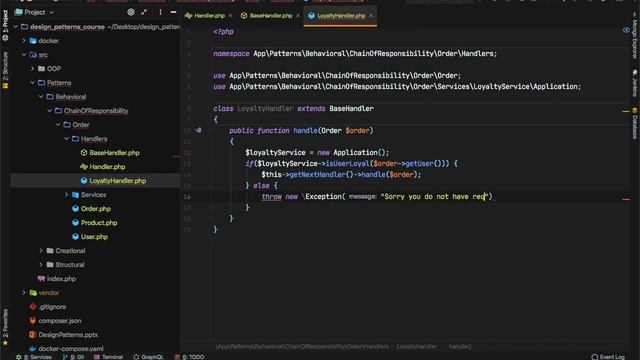This screenshot has width=640, height=360.
Task: Open composer.json file in tree
Action: click(x=60, y=321)
